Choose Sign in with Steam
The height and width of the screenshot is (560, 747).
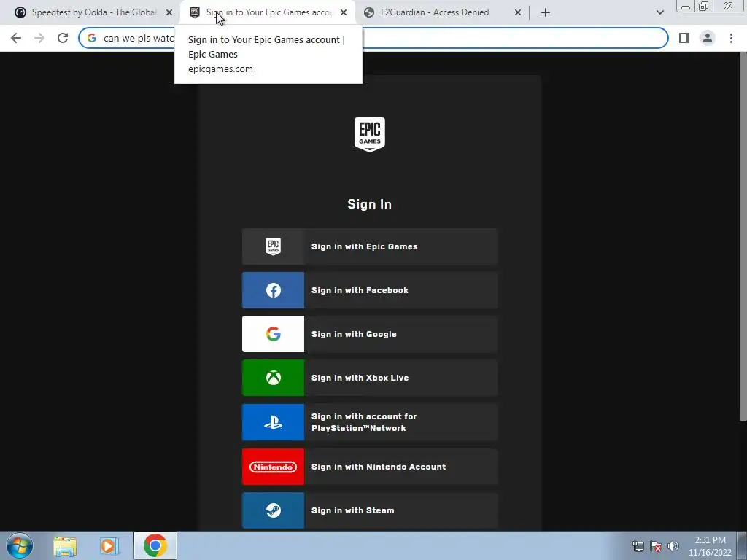coord(370,510)
